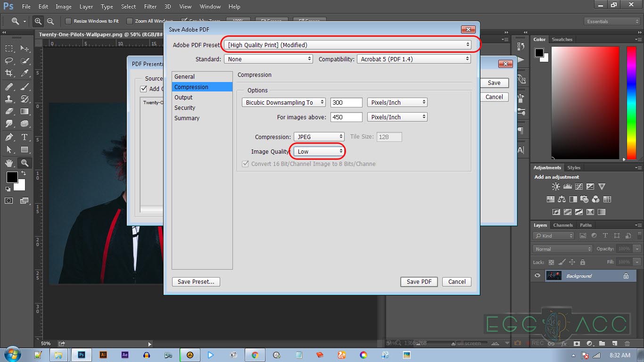Open Illustrator from the taskbar
Viewport: 644px width, 362px height.
(x=103, y=355)
